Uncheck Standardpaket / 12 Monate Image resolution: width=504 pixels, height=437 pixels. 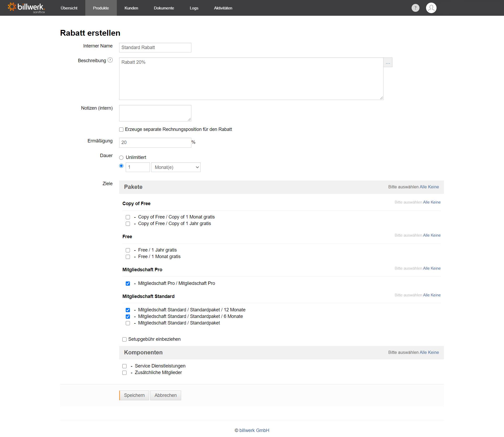tap(128, 310)
